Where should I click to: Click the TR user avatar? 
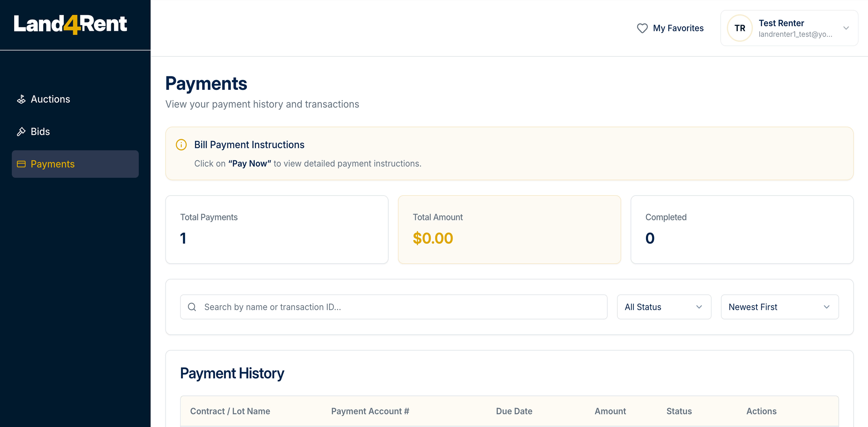point(740,28)
